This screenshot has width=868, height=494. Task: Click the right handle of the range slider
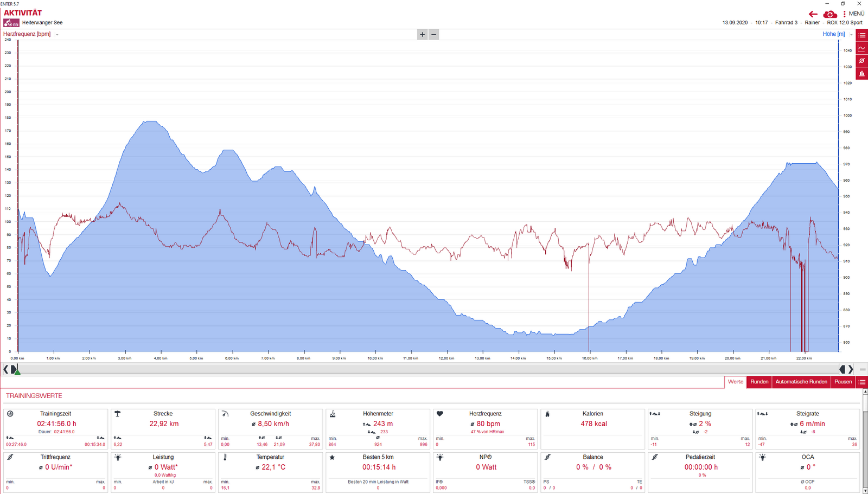point(843,369)
